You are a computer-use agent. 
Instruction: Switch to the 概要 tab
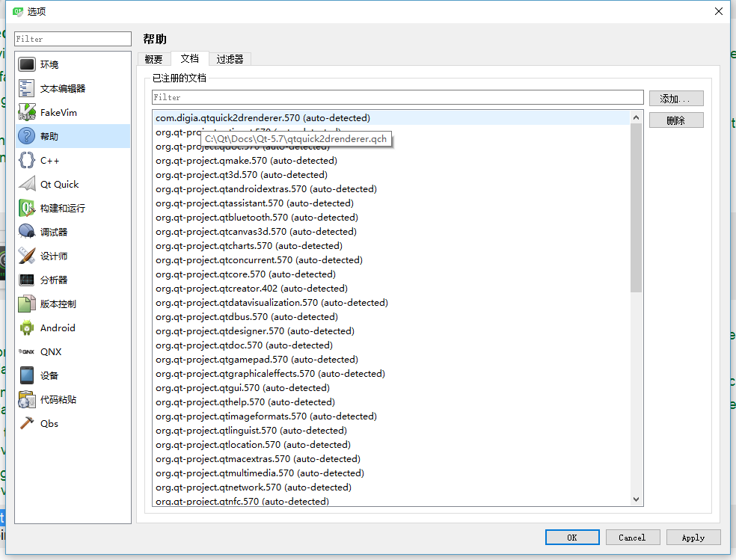point(153,59)
